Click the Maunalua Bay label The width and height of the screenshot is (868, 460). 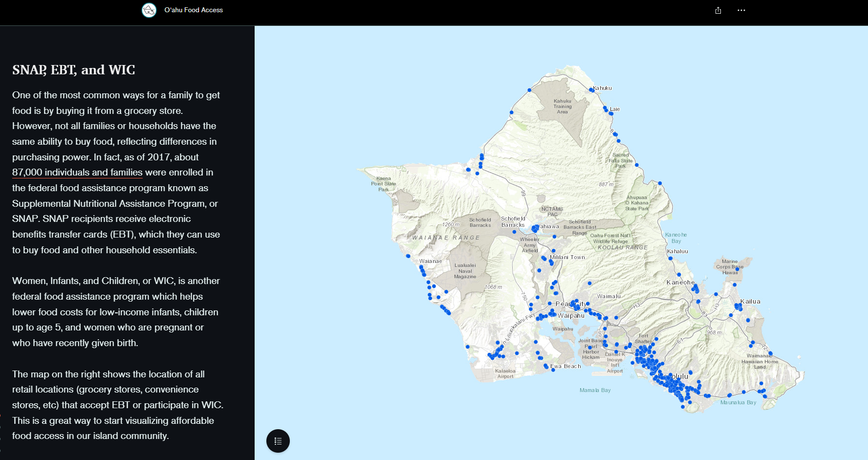pyautogui.click(x=738, y=402)
